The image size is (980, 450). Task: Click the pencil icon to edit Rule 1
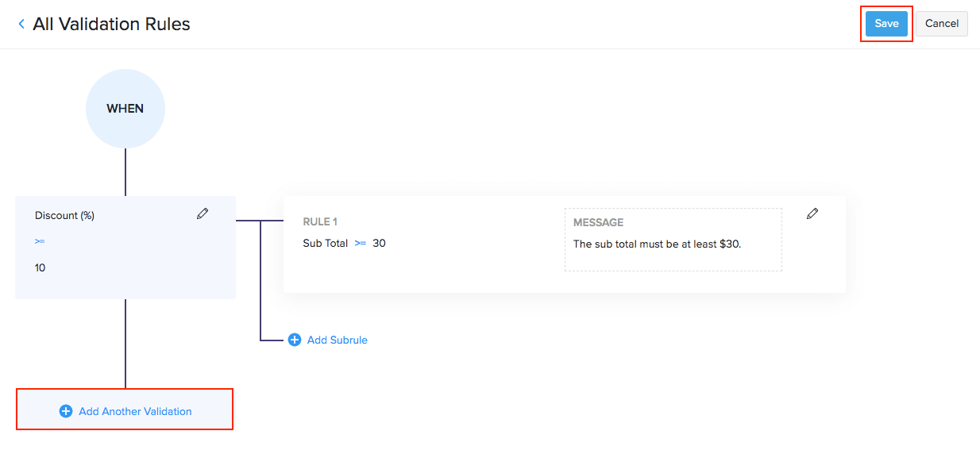(x=812, y=213)
